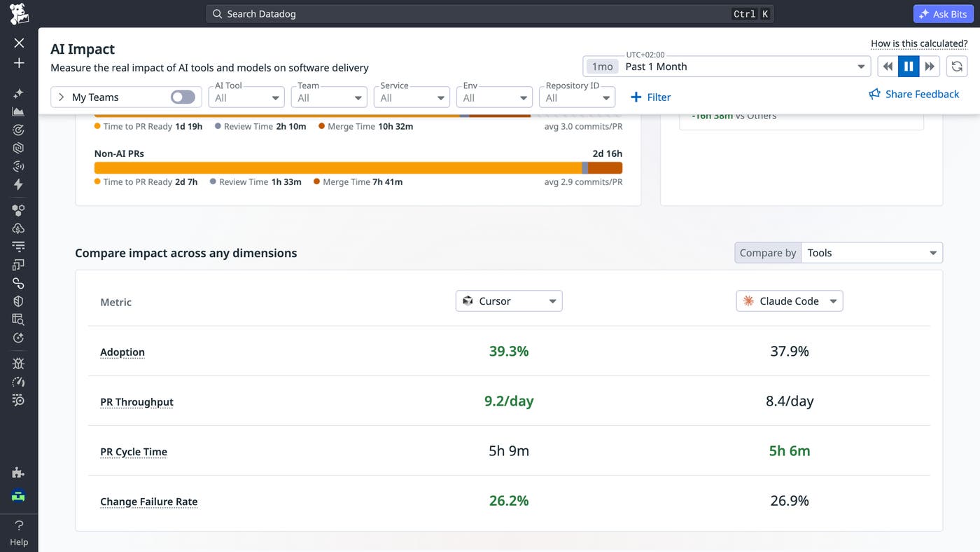The width and height of the screenshot is (980, 552).
Task: Open the Service filter dropdown
Action: click(412, 97)
